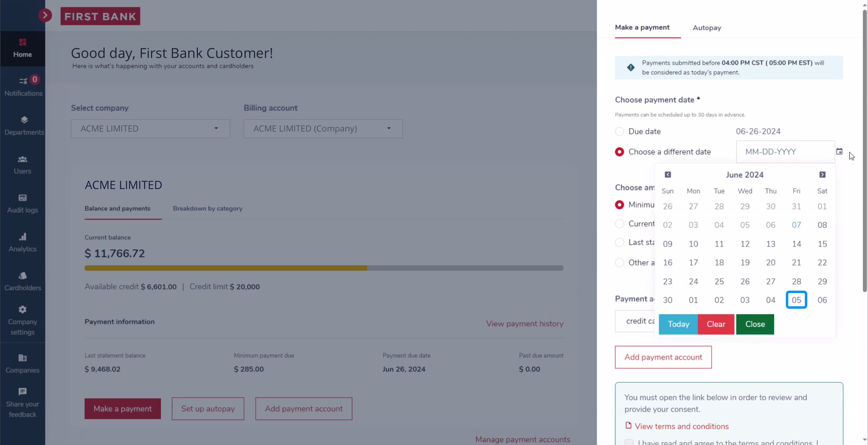Select the Other amount radio button
The image size is (868, 445).
(619, 263)
